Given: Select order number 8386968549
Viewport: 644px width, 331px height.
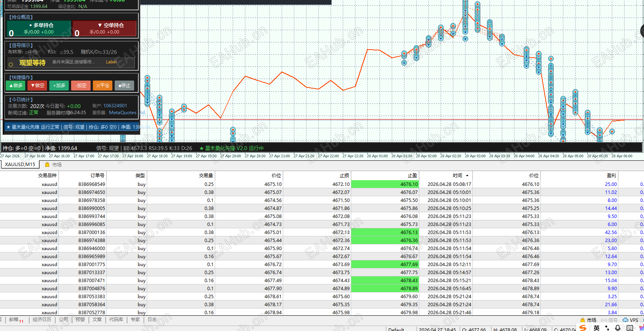Looking at the screenshot, I should point(92,184).
